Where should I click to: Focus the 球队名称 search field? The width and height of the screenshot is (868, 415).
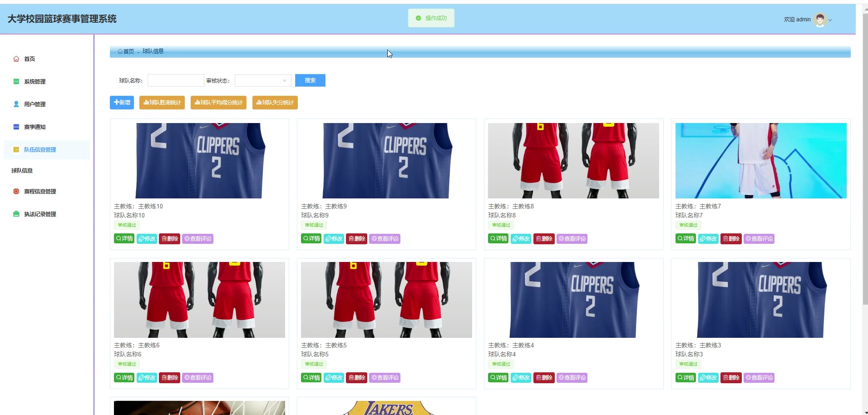point(176,80)
